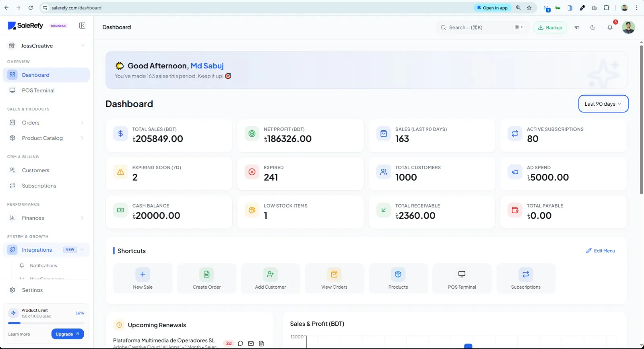Click the Cash Balance money icon
Screen dimensions: 644x349
coord(120,210)
